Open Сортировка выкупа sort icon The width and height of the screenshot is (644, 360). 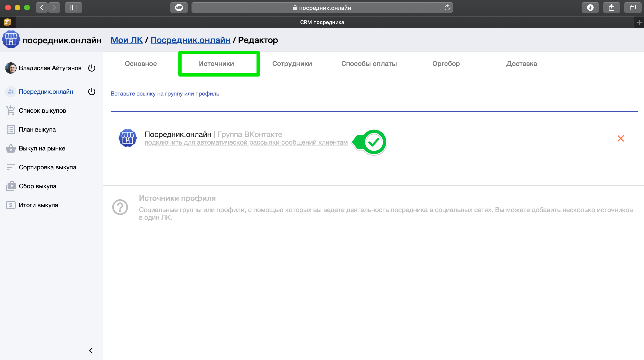pos(10,167)
